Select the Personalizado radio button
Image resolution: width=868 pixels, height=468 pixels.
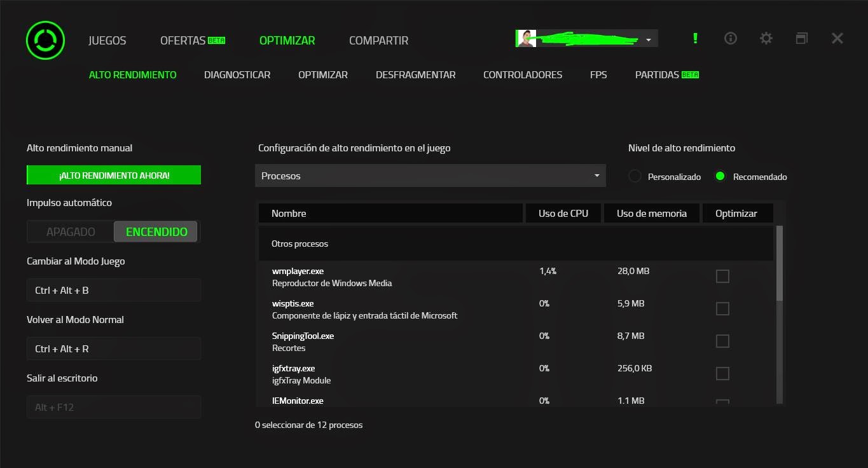634,177
